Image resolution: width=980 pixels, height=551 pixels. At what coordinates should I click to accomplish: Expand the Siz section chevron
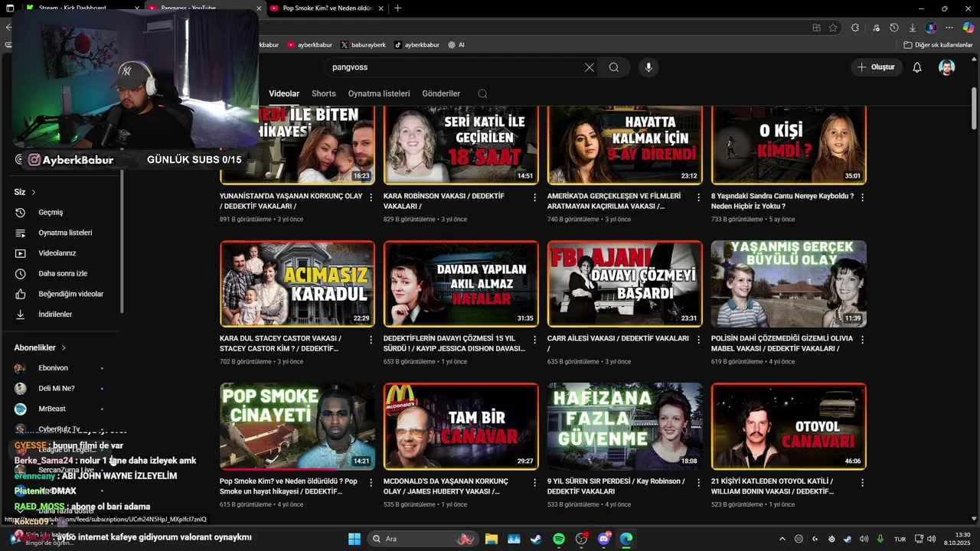click(x=34, y=192)
